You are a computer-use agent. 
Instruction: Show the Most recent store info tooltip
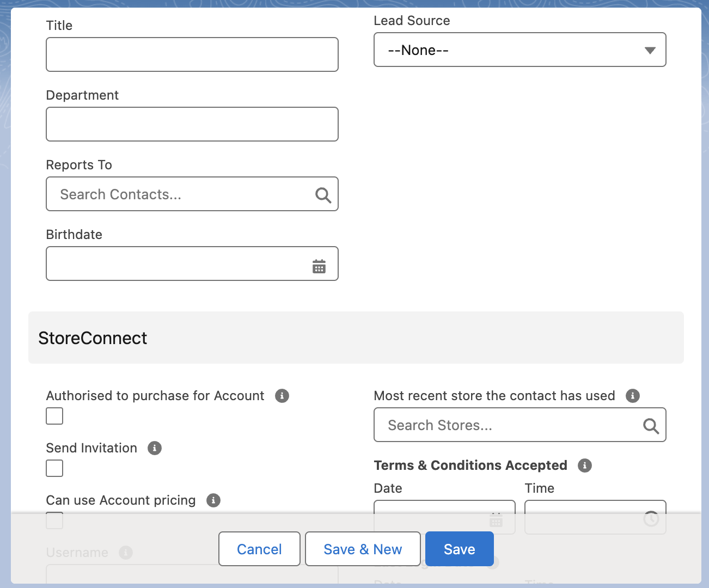click(633, 396)
